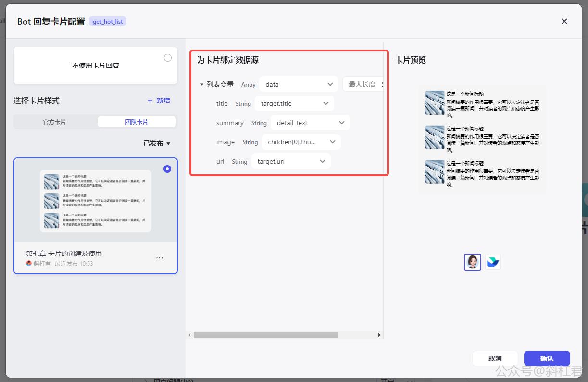Open the target.title dropdown
Image resolution: width=588 pixels, height=382 pixels.
coord(294,103)
